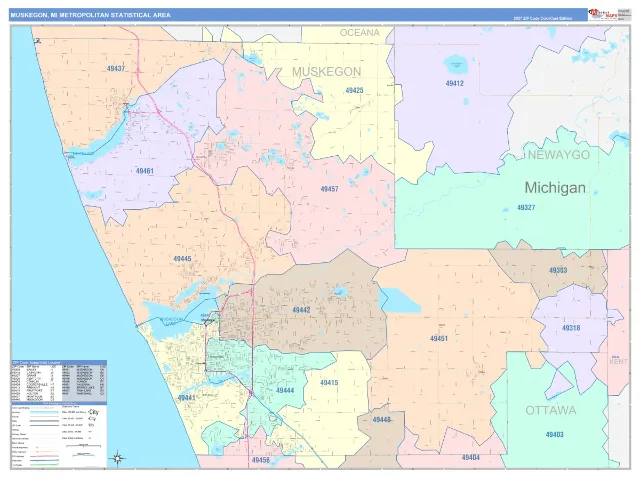The image size is (640, 480).
Task: Click the ZIP code label 49444
Action: point(285,391)
